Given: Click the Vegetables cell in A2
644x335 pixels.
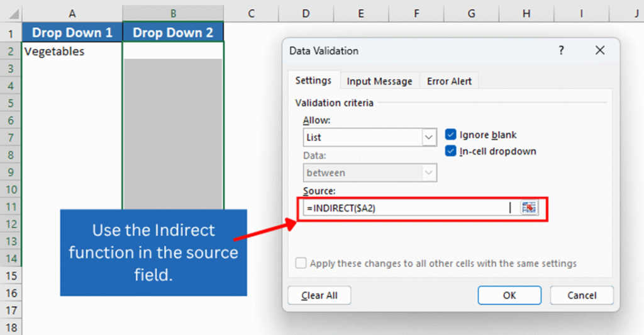Looking at the screenshot, I should (72, 51).
